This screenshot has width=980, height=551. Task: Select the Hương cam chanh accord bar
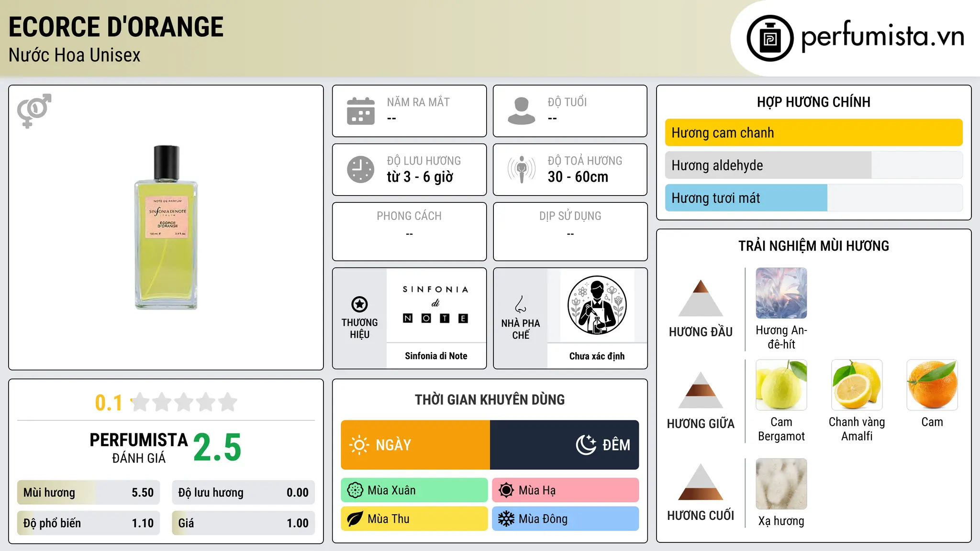pyautogui.click(x=813, y=132)
